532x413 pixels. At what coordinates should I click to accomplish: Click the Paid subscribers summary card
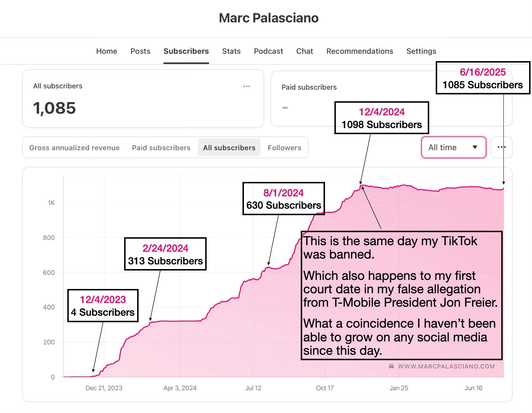click(x=392, y=98)
